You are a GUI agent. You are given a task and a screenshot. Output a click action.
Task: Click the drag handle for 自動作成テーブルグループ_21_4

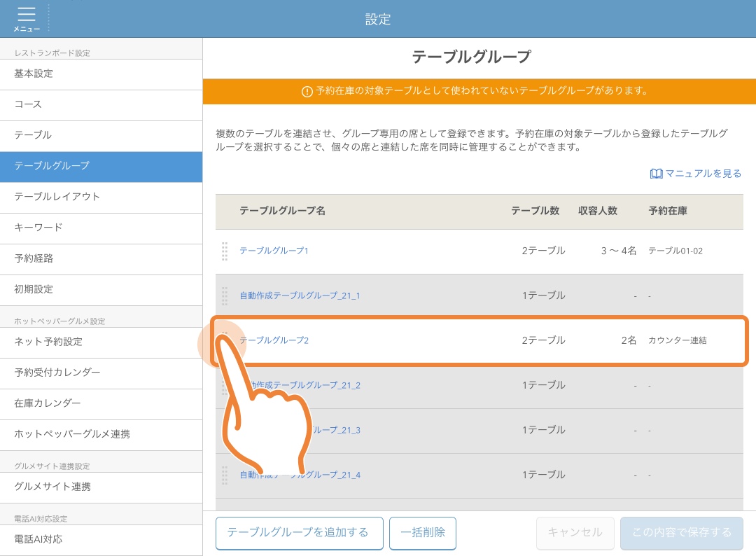[224, 475]
